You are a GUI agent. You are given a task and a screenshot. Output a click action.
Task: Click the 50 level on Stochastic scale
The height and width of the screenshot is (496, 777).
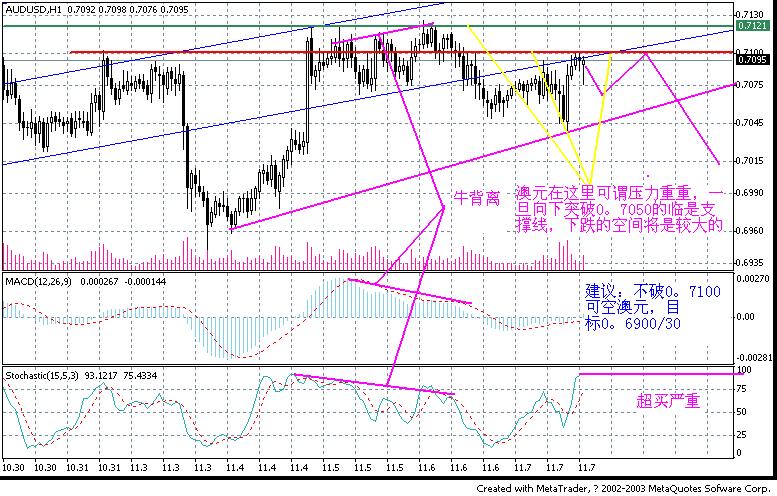pyautogui.click(x=742, y=412)
